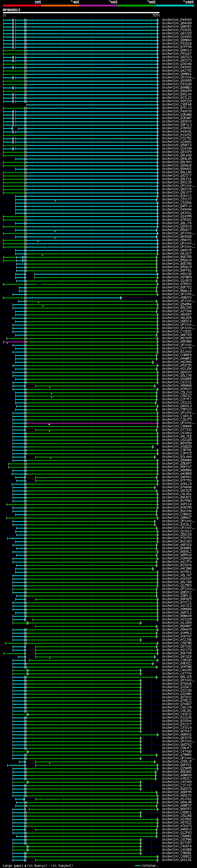
Task: Click the hit label UniRef100_B9SL40
Action: pos(177,94)
